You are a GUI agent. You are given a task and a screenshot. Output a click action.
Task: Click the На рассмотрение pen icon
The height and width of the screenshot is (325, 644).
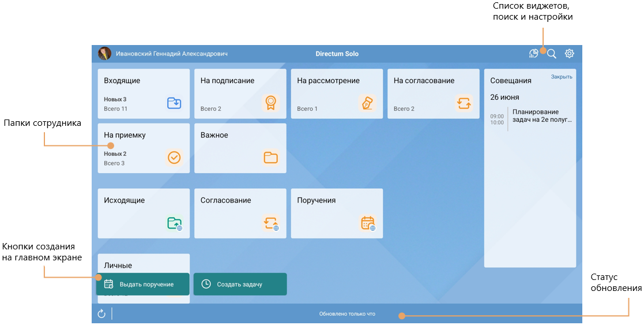pos(367,103)
